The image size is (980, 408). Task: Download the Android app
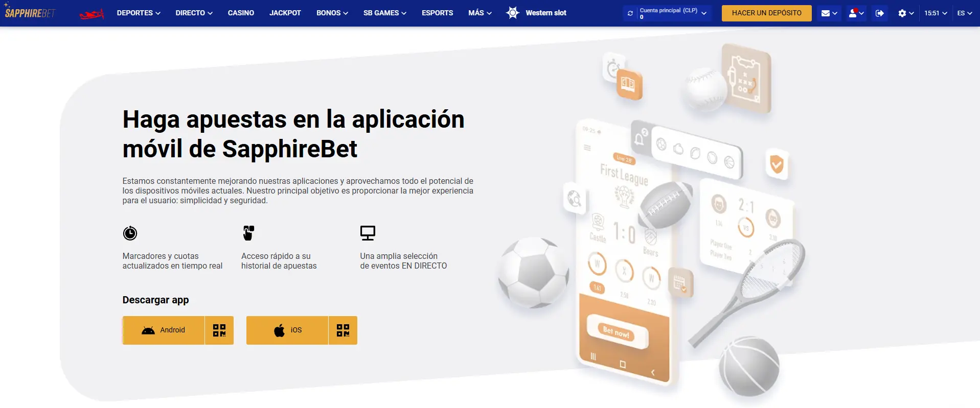[x=164, y=330]
